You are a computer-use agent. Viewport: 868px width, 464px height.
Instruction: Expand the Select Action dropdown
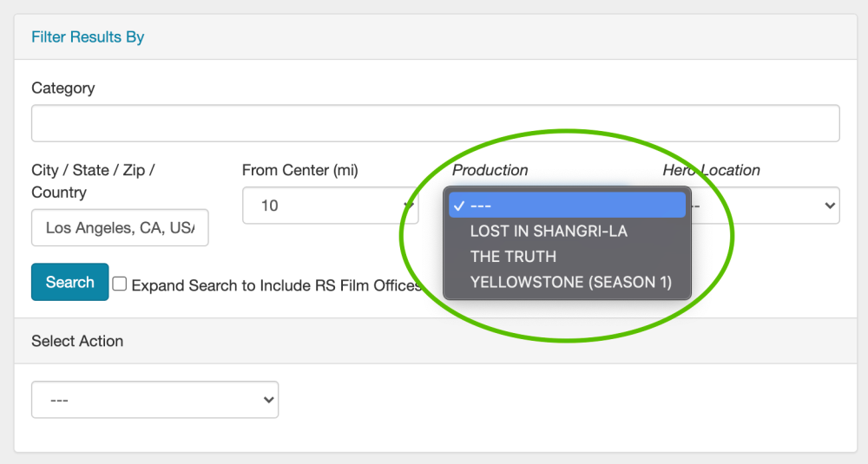coord(155,400)
